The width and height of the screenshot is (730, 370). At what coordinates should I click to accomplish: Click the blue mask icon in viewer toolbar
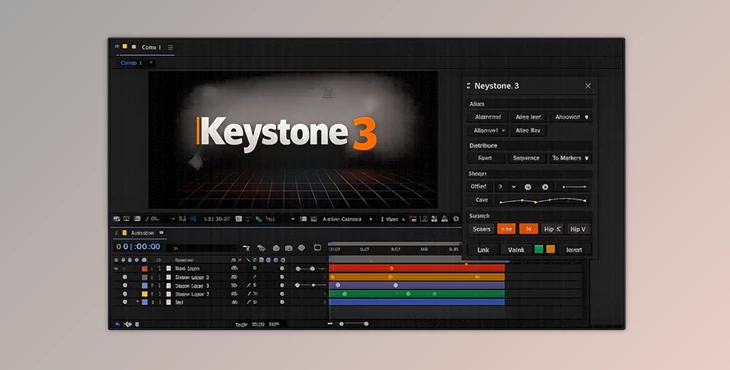193,219
